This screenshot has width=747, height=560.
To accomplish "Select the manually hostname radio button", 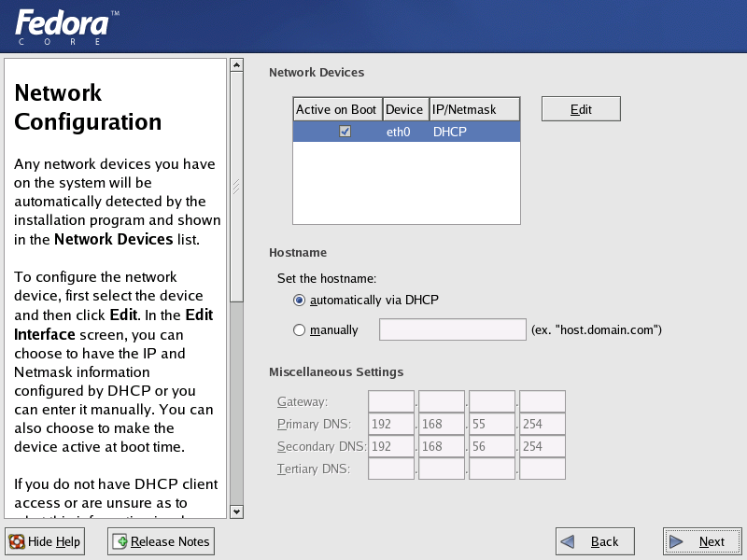I will coord(299,330).
